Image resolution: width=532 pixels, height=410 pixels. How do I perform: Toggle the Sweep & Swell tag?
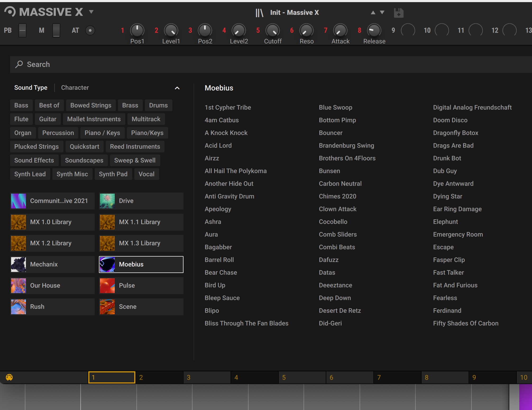click(x=135, y=160)
